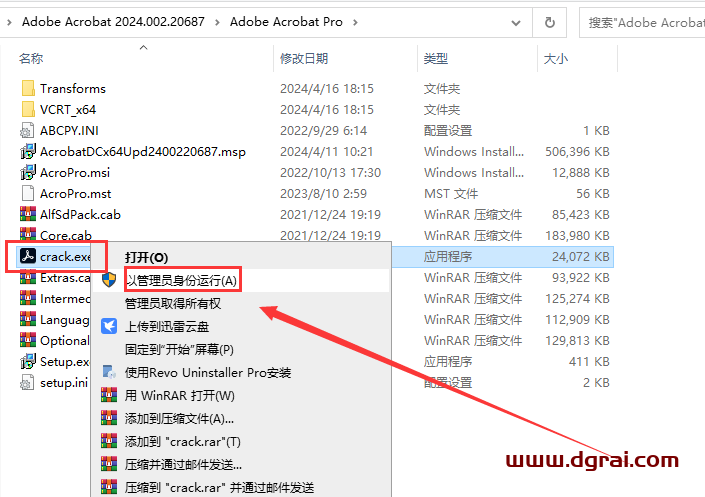Choose 压缩到 "crack.rar" 并通过邮件发送 entry
The image size is (705, 497).
(x=219, y=488)
